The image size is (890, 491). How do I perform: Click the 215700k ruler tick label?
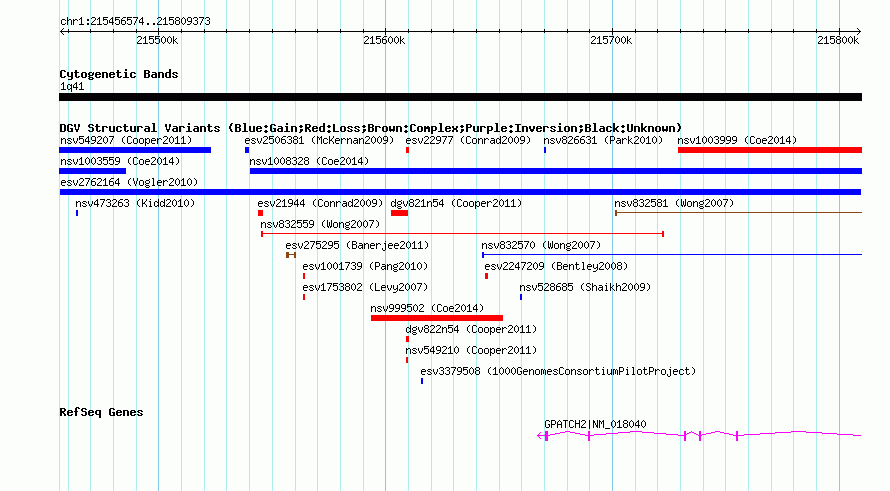coord(611,40)
